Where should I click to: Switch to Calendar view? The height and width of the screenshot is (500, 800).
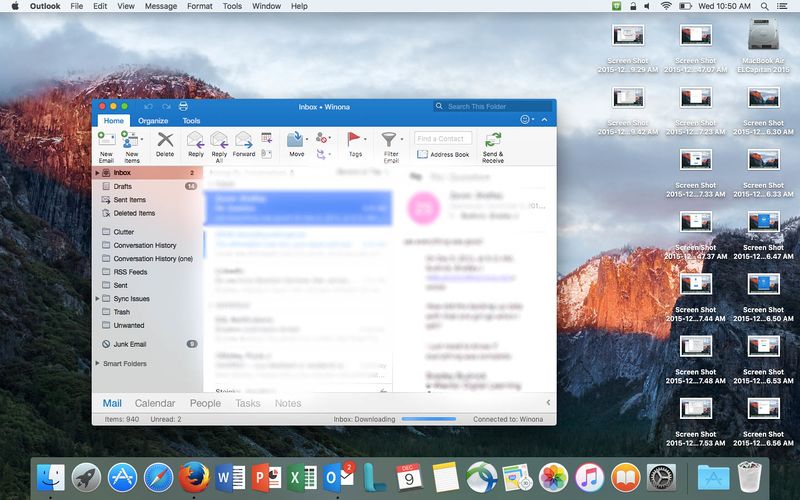tap(155, 403)
